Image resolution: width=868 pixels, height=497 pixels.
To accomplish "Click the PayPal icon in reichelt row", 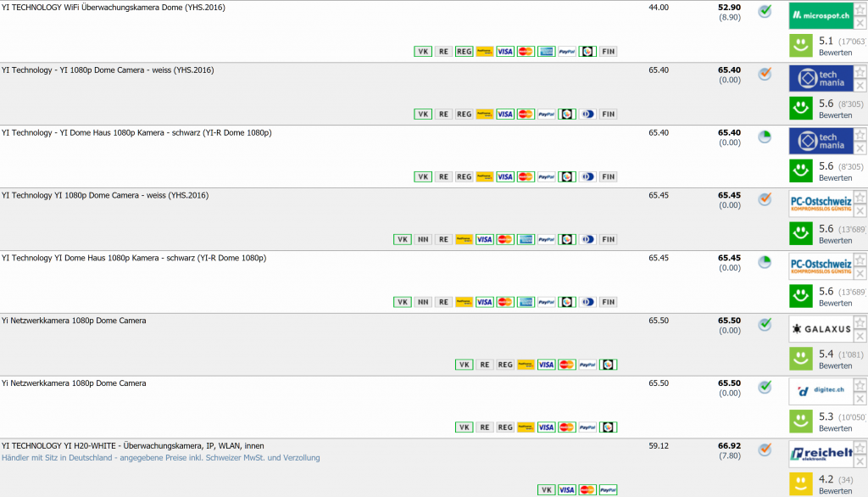I will 609,490.
